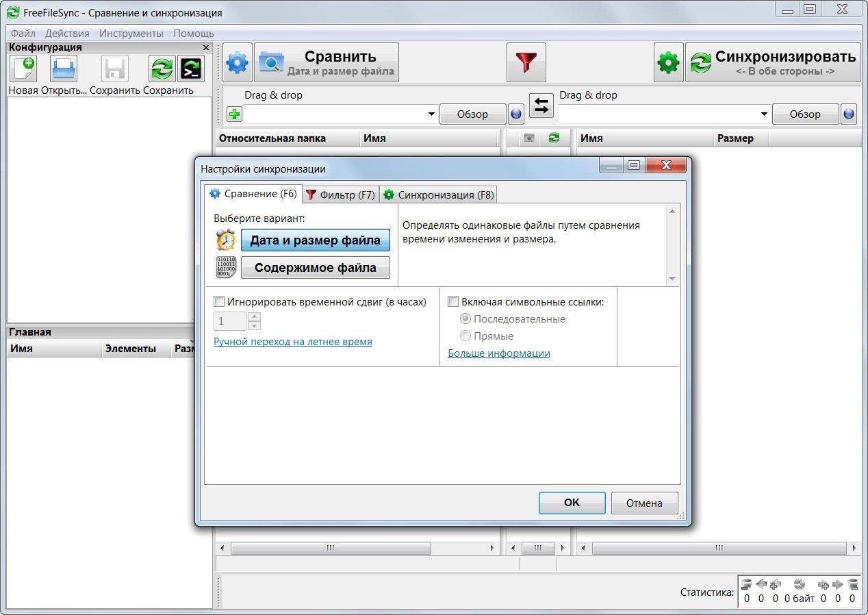Click Отмена to cancel dialog
868x615 pixels.
[x=644, y=503]
